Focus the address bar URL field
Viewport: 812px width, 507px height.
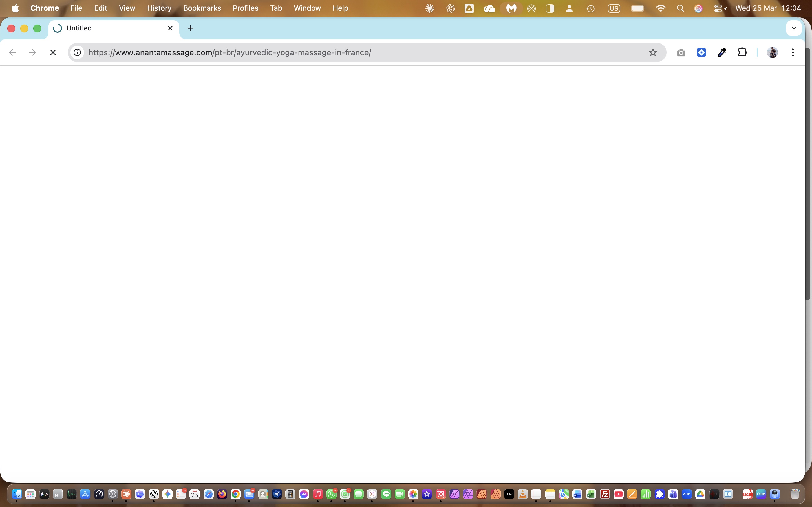364,52
